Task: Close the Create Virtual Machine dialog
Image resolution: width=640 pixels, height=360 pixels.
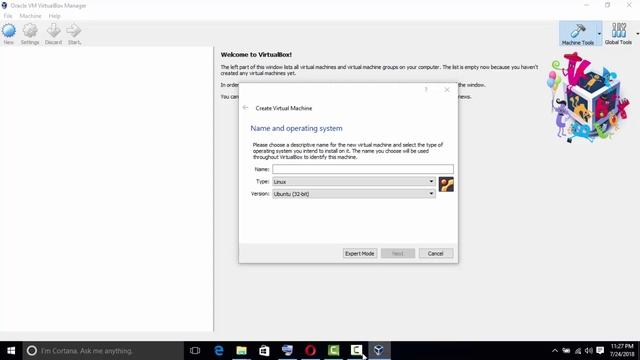Action: [x=447, y=89]
